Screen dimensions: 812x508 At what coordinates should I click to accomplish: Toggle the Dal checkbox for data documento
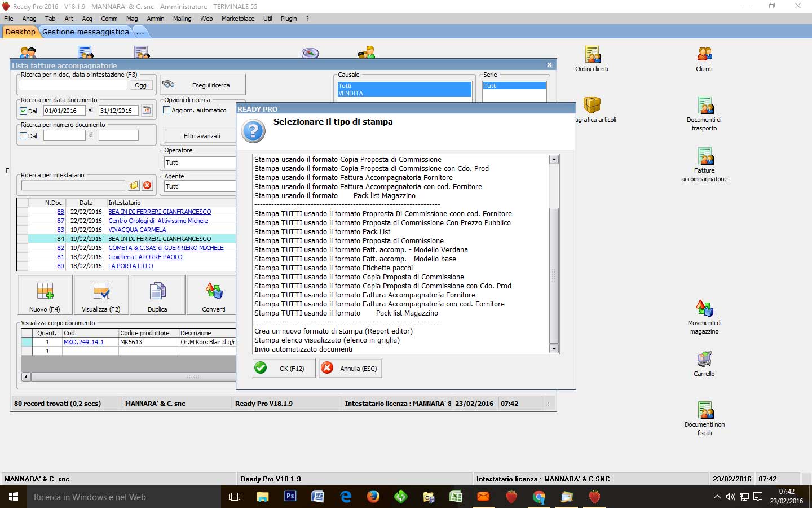pos(24,111)
